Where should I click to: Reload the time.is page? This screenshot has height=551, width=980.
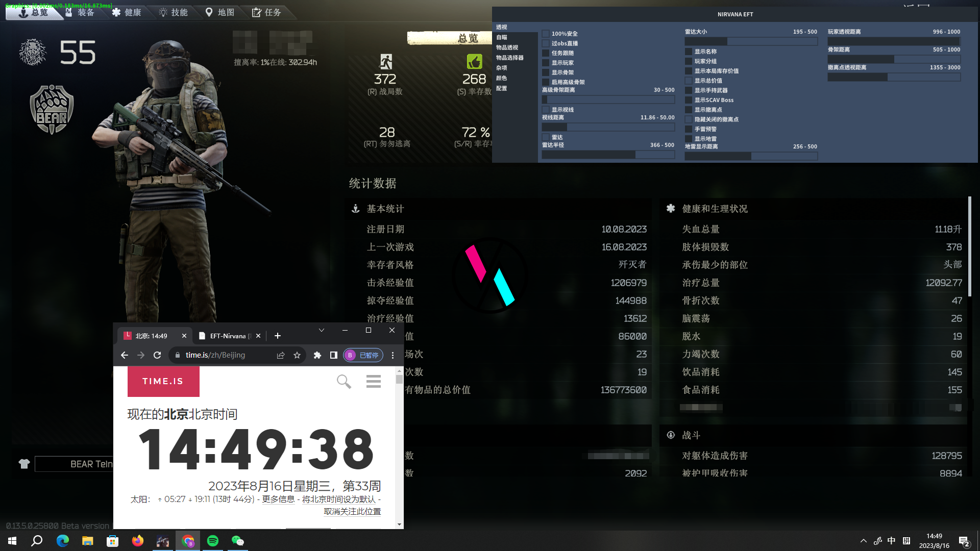157,355
